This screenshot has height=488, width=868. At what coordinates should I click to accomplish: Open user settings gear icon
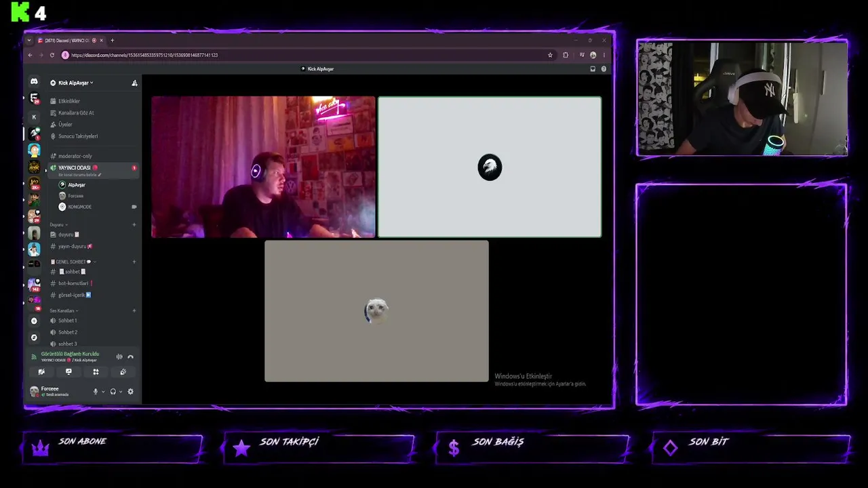click(130, 391)
